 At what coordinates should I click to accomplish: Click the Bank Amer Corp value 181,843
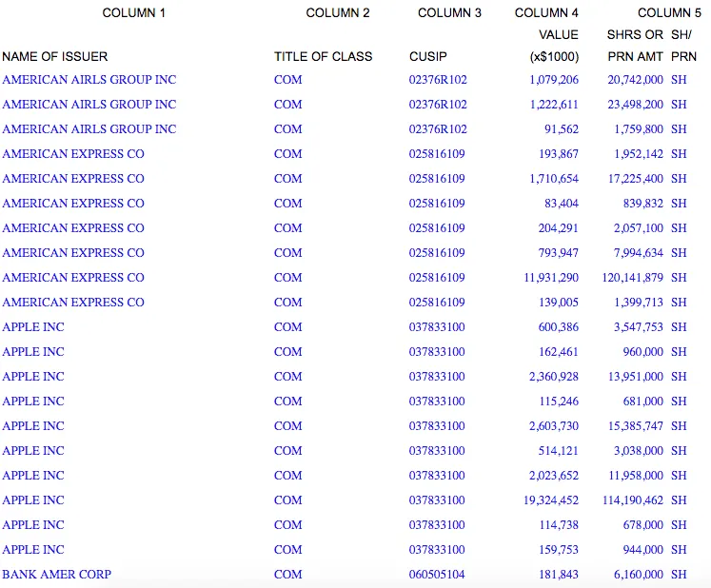click(558, 575)
